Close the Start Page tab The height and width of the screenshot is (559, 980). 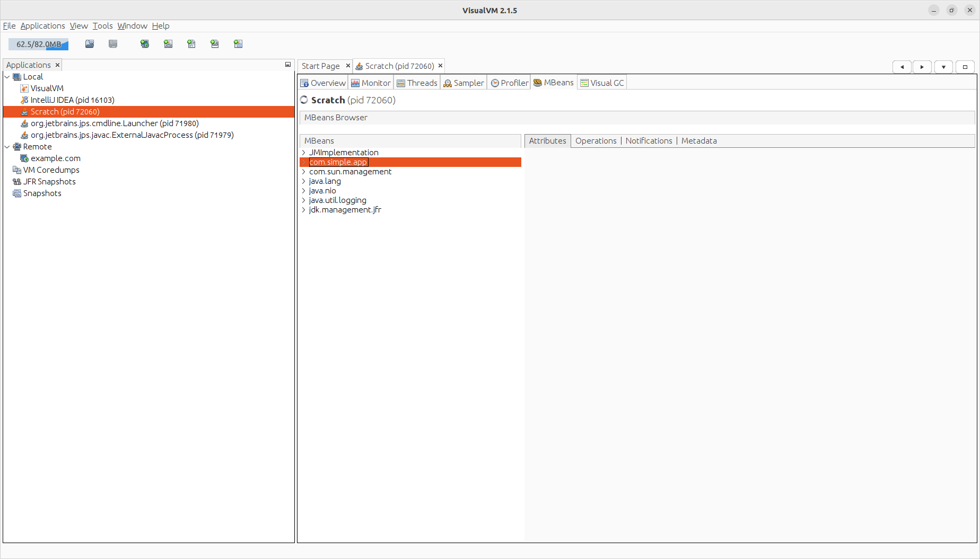coord(348,66)
